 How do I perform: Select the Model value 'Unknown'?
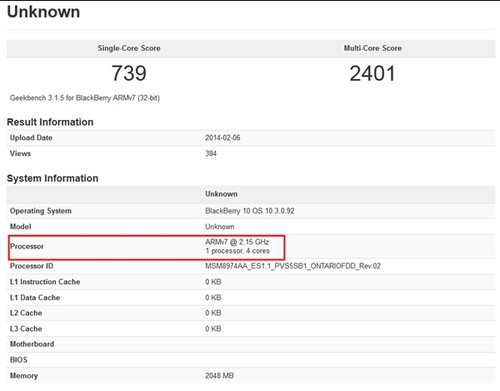(x=220, y=227)
